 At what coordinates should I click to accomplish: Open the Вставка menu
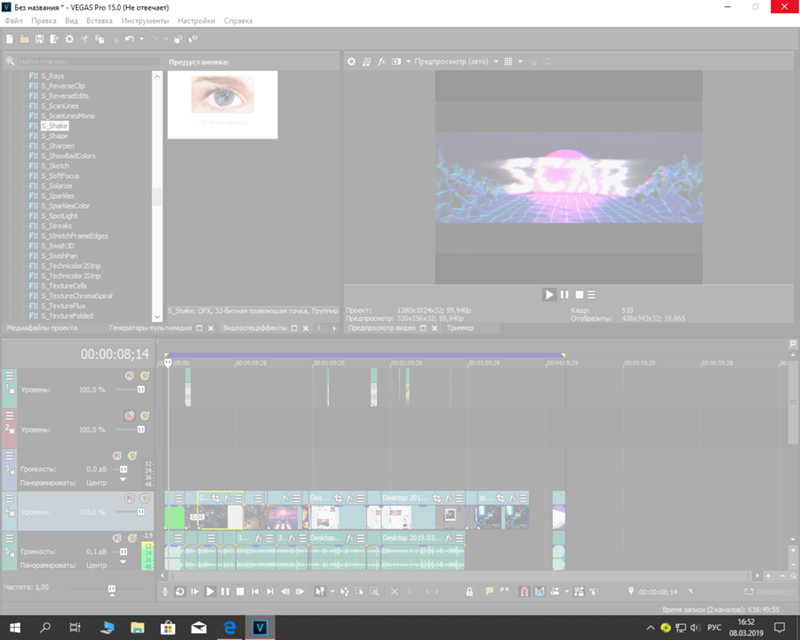(x=100, y=20)
